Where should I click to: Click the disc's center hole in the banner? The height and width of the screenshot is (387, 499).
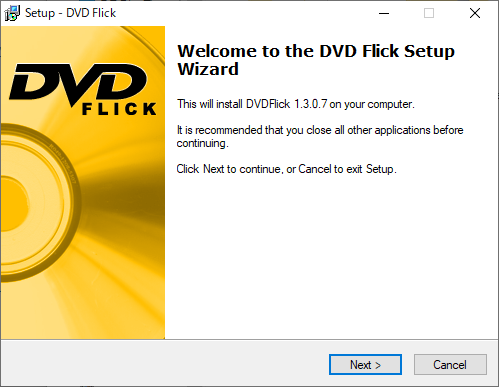pos(12,203)
